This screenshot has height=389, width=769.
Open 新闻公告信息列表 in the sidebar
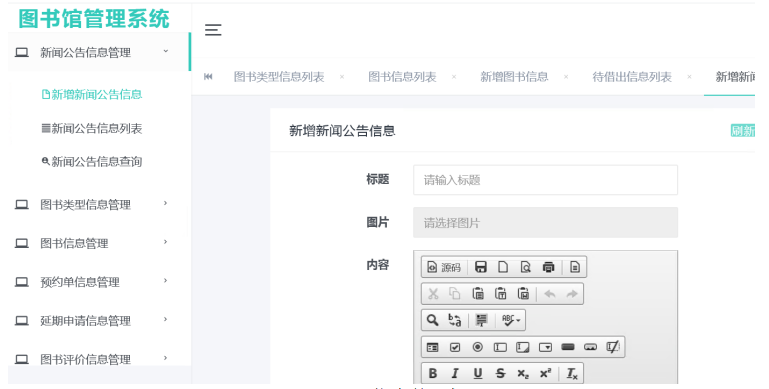92,129
